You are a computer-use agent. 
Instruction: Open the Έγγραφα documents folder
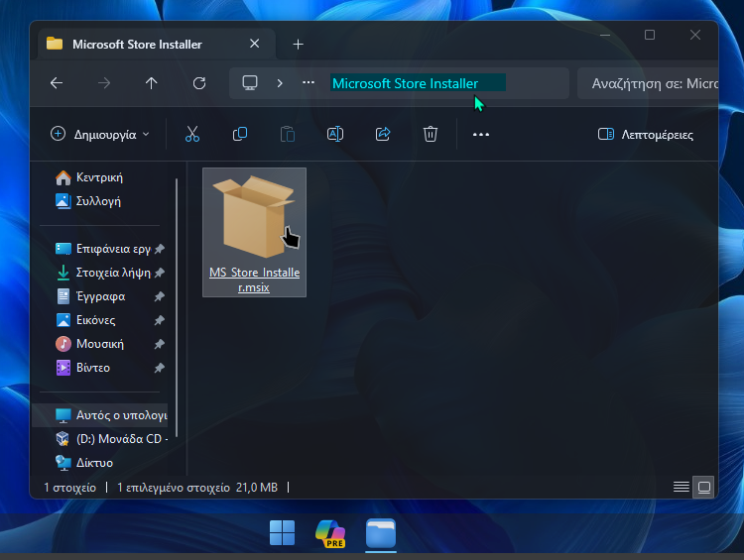(x=90, y=296)
